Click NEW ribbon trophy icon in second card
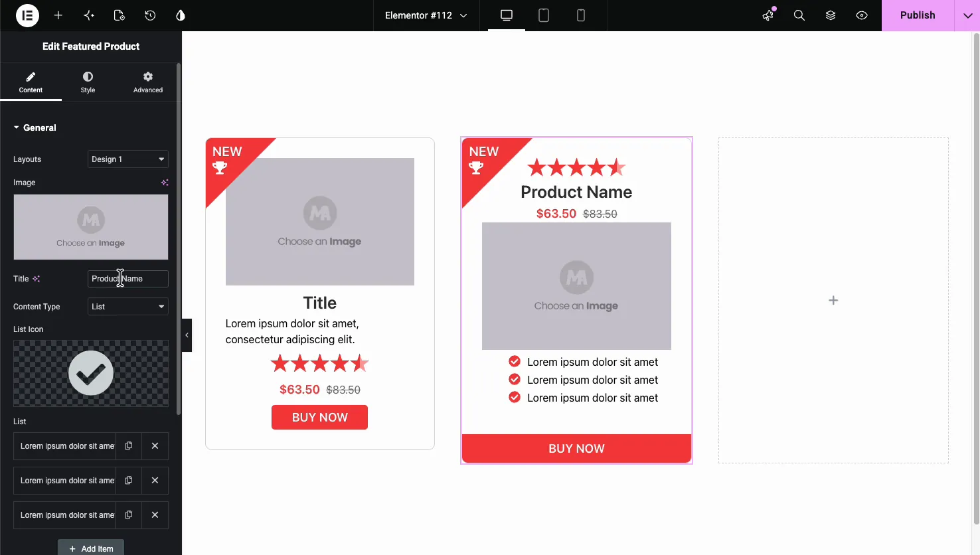This screenshot has width=980, height=555. click(x=476, y=168)
